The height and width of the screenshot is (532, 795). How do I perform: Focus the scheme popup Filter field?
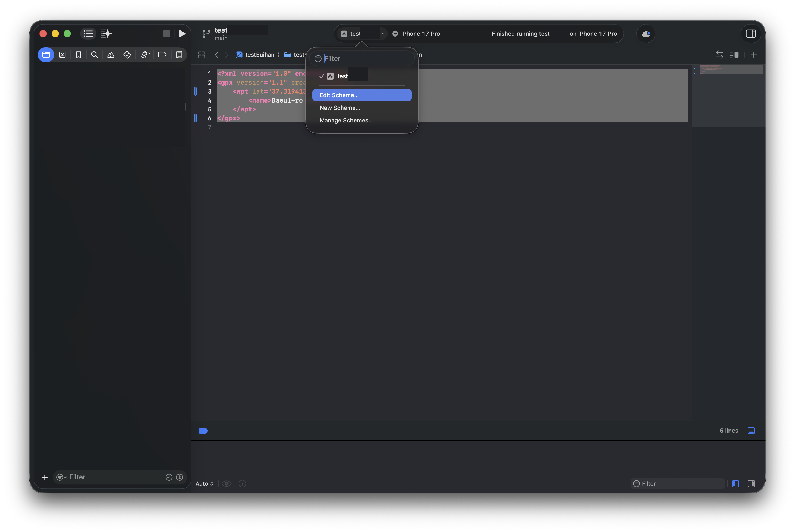coord(362,58)
